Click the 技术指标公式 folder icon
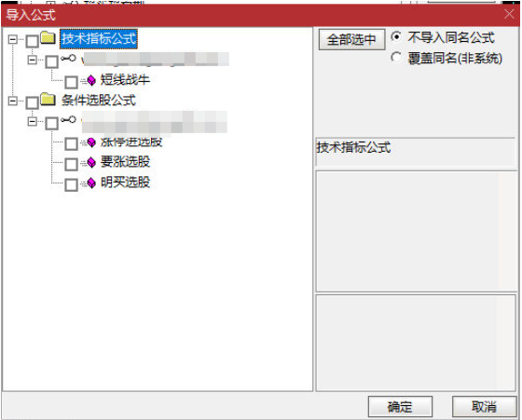The width and height of the screenshot is (522, 420). 48,37
